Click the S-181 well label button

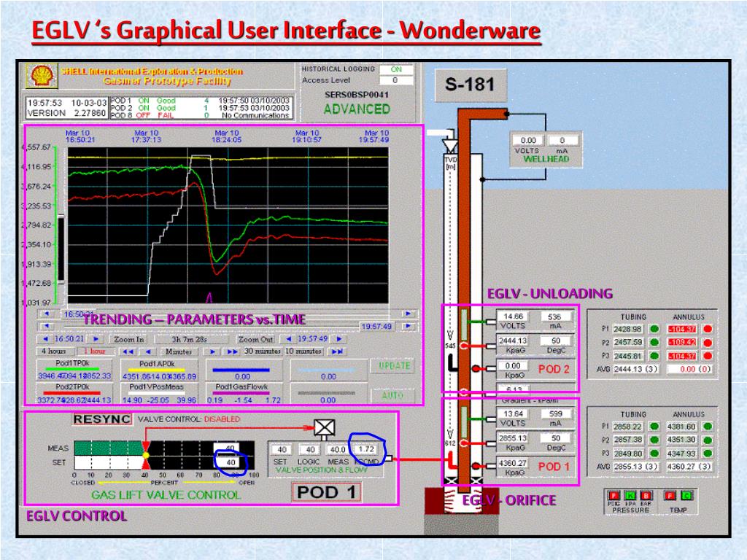click(471, 85)
